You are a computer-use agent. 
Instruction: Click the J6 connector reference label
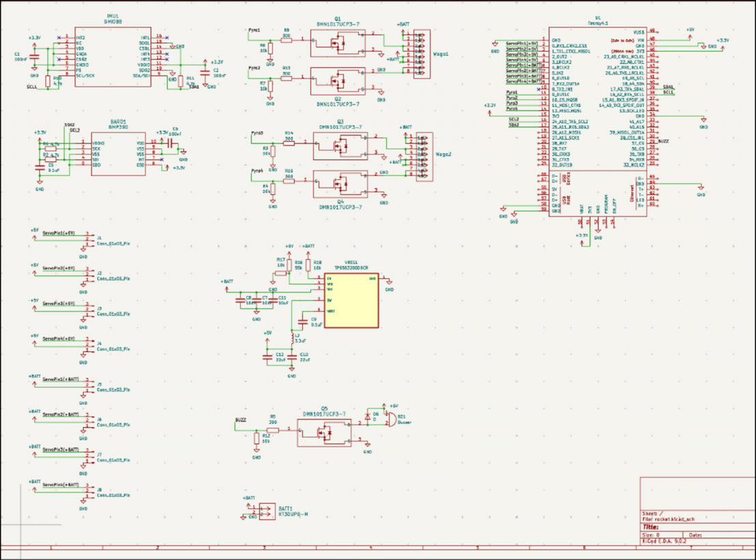click(99, 419)
